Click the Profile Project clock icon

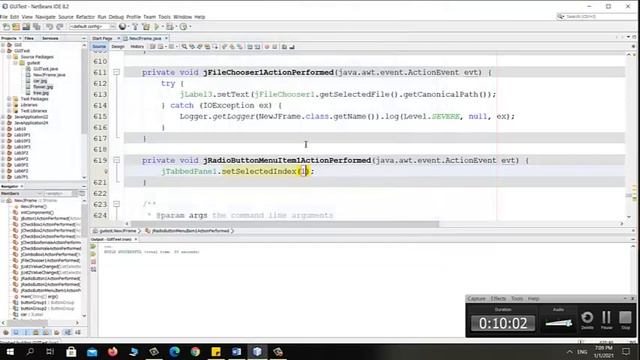(x=183, y=27)
